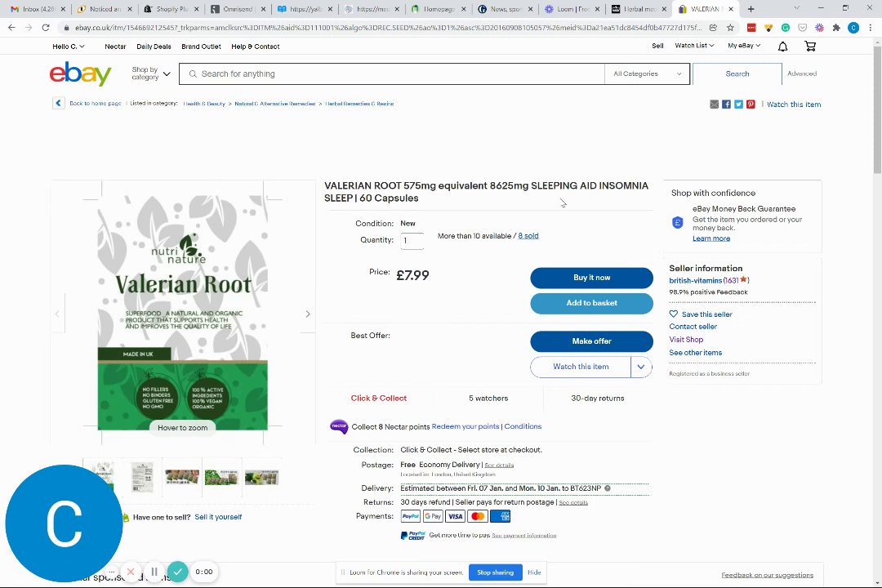
Task: Open the shopping basket cart icon
Action: (810, 46)
